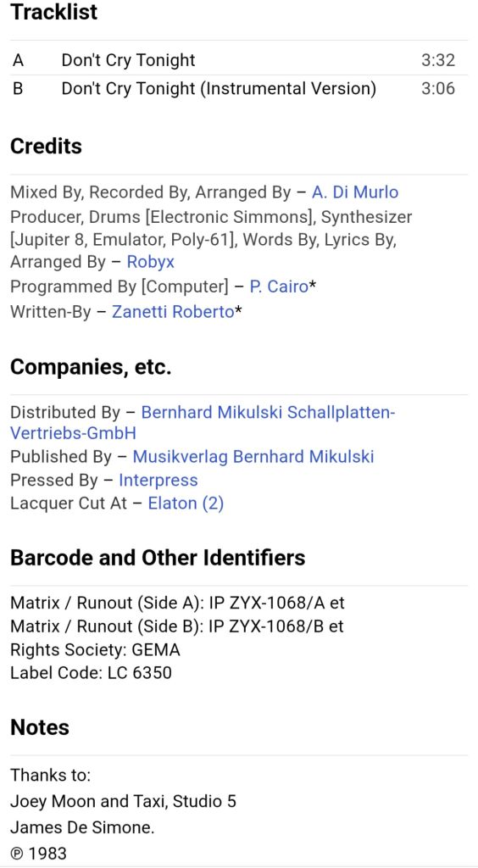Select track A Don't Cry Tonight
The height and width of the screenshot is (868, 478).
(x=128, y=60)
